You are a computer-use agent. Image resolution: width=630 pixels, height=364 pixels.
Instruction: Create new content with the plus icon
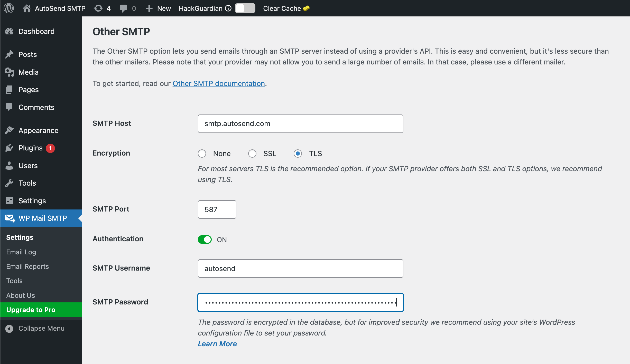pos(149,8)
